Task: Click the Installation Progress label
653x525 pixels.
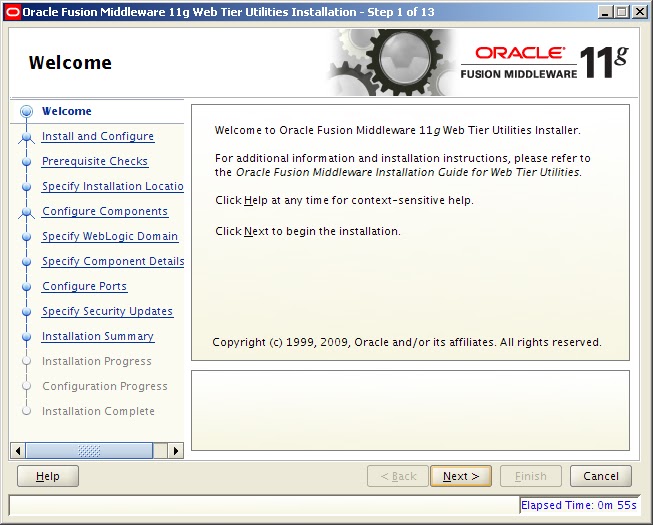Action: coord(97,361)
